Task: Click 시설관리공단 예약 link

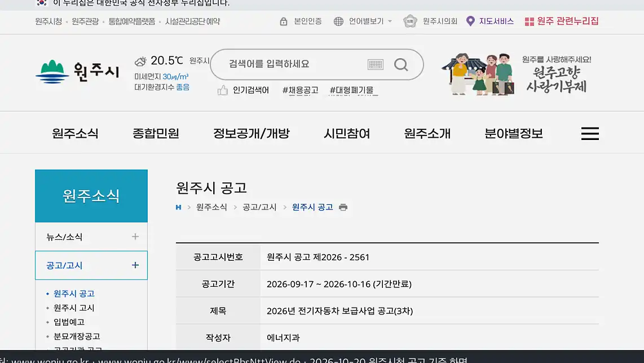Action: (193, 21)
